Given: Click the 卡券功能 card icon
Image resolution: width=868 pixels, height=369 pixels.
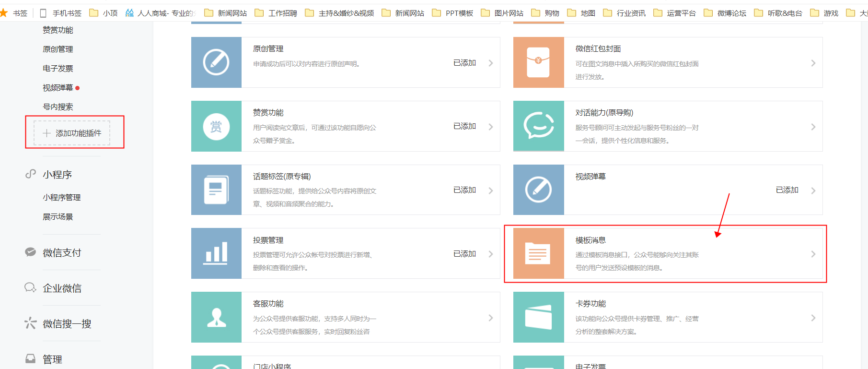Looking at the screenshot, I should (538, 317).
